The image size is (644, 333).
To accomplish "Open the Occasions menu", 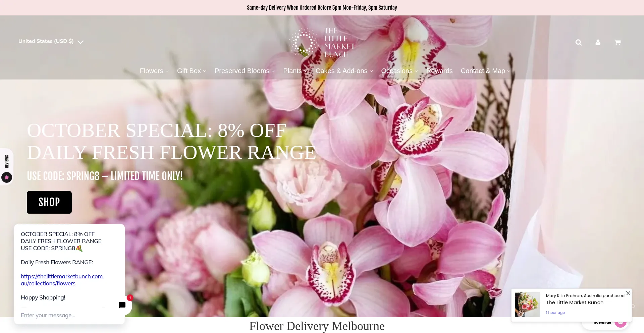I will coord(399,71).
